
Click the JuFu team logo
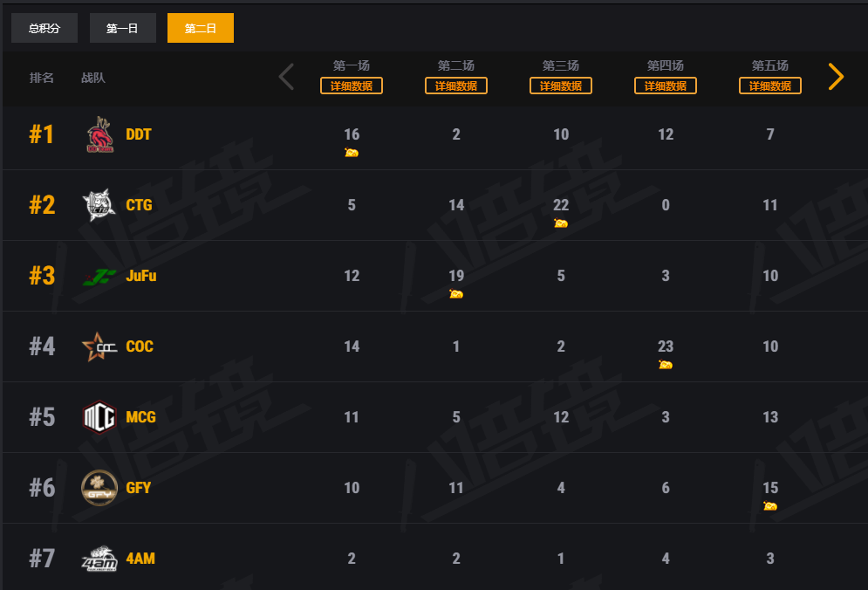[x=99, y=277]
